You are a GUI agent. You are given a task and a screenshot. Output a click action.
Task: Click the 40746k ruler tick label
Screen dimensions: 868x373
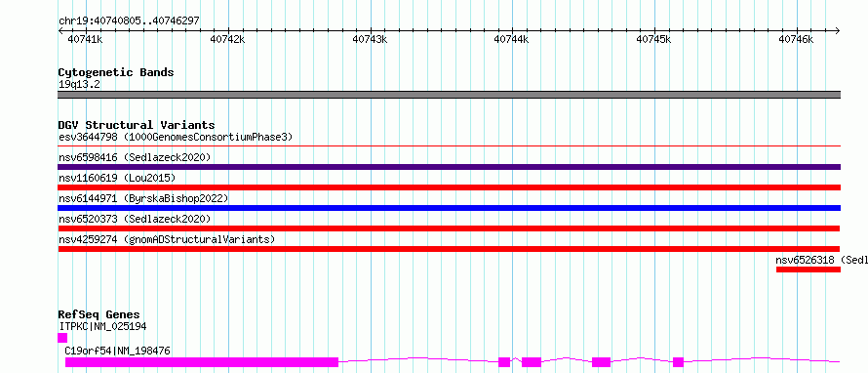pyautogui.click(x=796, y=39)
